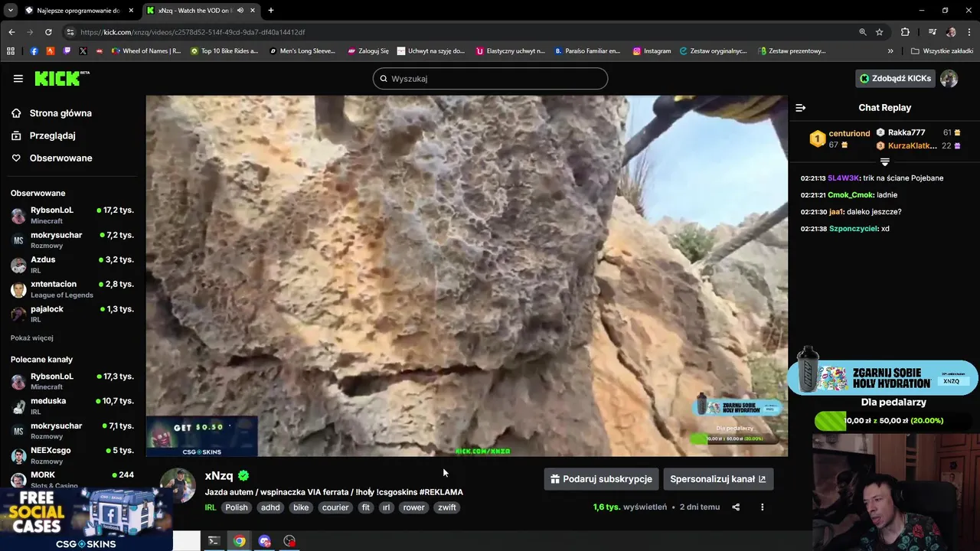Click the VOD video player
The width and height of the screenshot is (980, 551).
click(466, 275)
